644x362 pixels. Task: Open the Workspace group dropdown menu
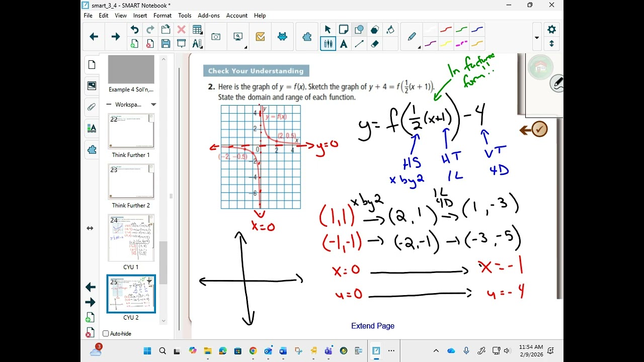coord(153,105)
